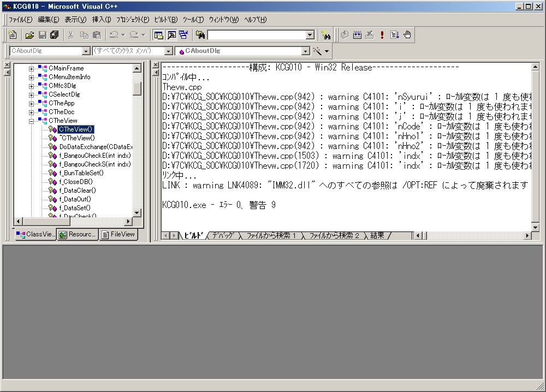
Task: Switch to the ClassView tab
Action: pyautogui.click(x=36, y=234)
